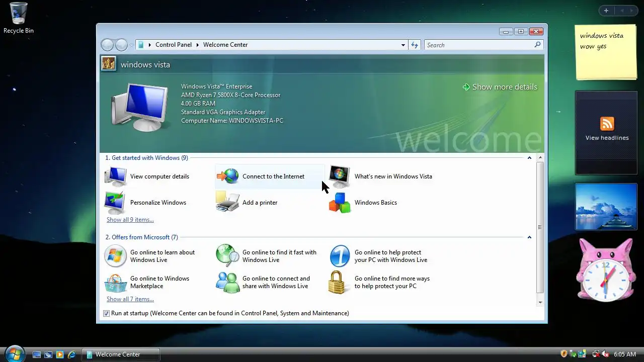Click the Forward navigation arrow button
This screenshot has width=644, height=362.
pos(121,45)
